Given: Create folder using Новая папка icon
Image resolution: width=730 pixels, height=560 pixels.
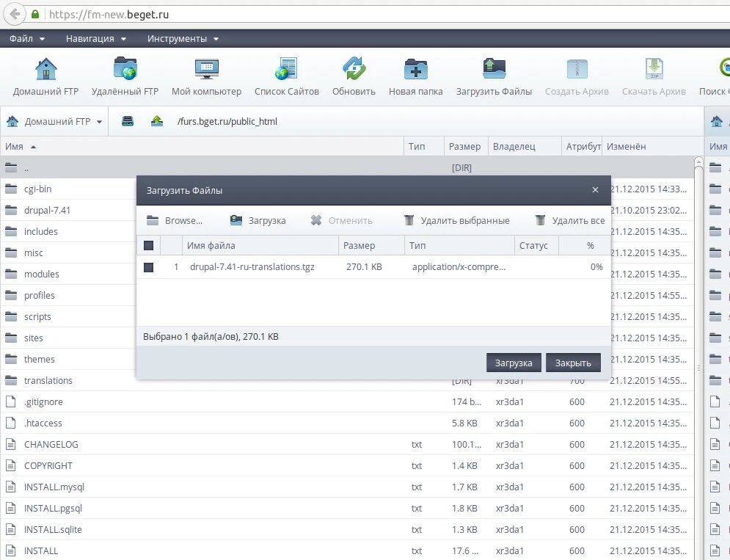Looking at the screenshot, I should [416, 69].
